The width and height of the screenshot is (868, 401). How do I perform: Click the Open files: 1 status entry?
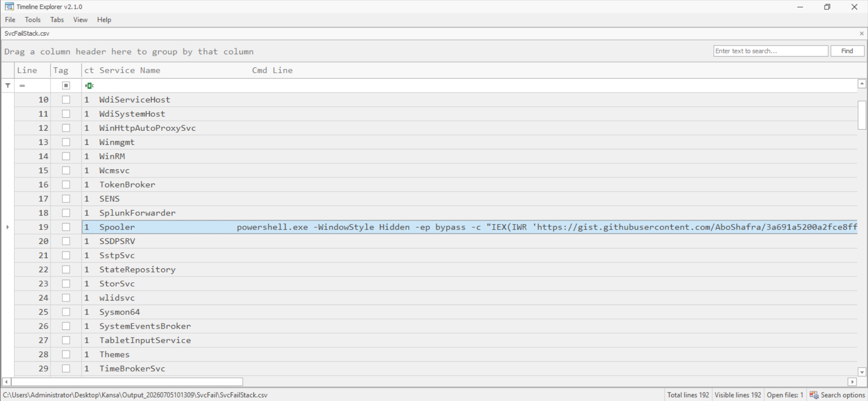[785, 395]
